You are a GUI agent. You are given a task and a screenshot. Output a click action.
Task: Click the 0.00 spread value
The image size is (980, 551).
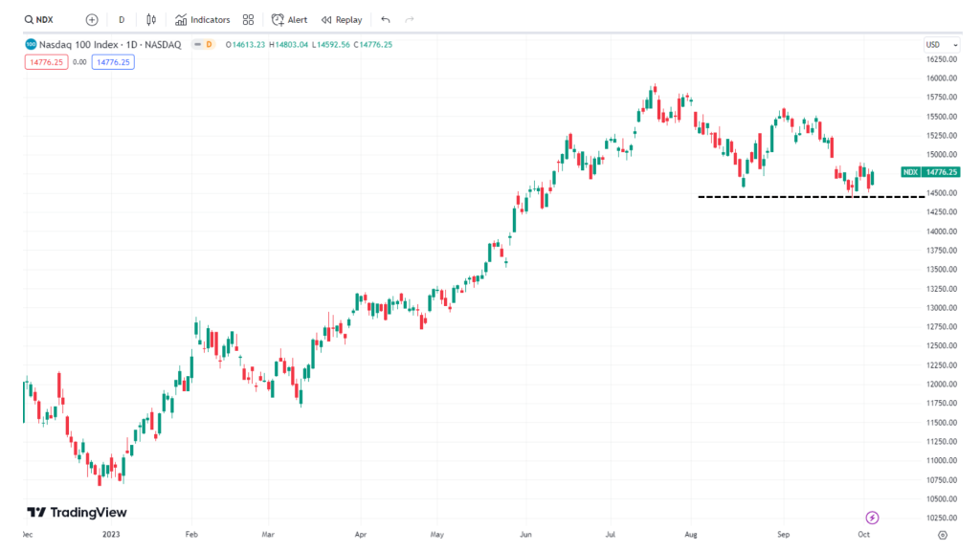click(79, 62)
